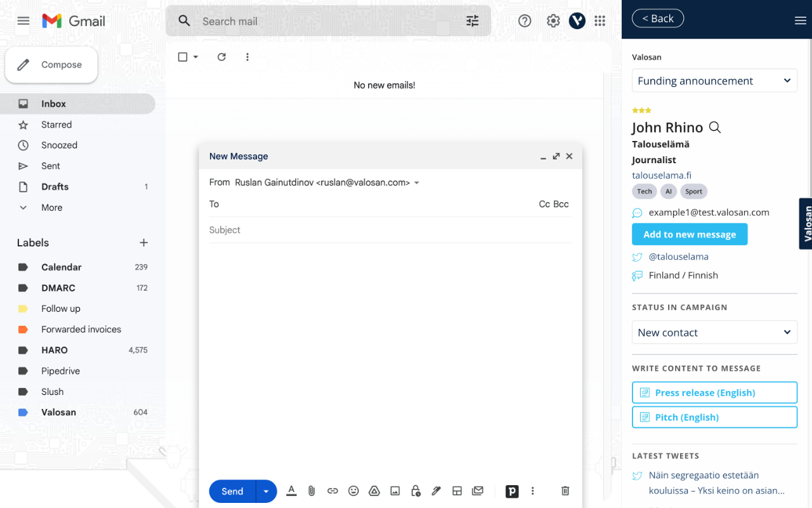Open the Funding announcement campaign dropdown
The image size is (812, 508).
[x=714, y=81]
